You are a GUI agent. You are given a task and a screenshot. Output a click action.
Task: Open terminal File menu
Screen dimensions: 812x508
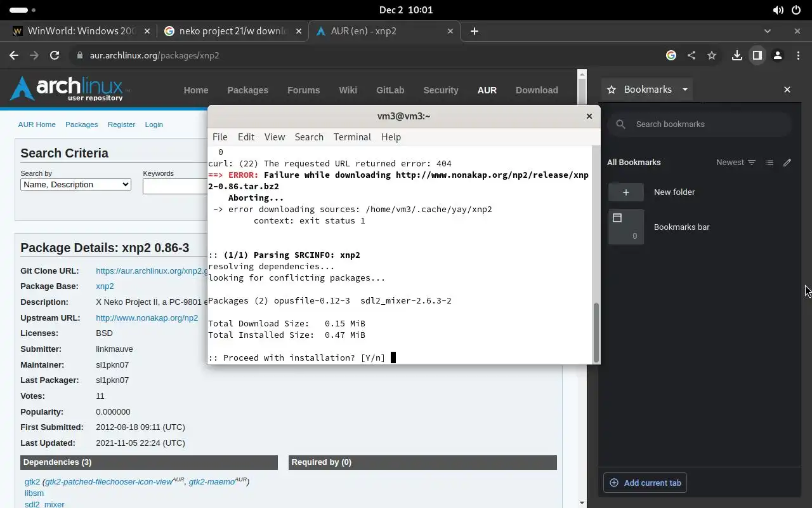[219, 137]
